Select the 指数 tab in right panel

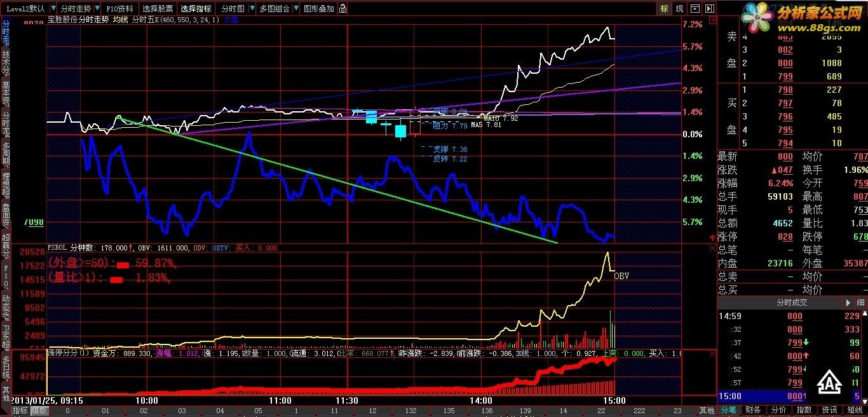coord(804,411)
